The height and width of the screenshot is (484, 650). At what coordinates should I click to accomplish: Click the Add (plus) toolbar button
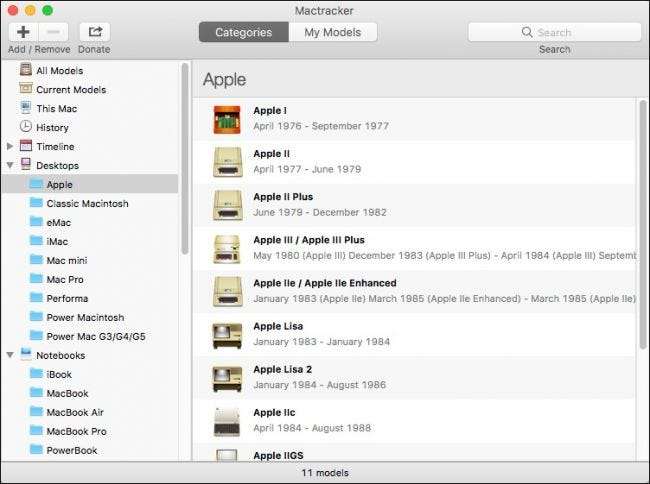click(23, 32)
